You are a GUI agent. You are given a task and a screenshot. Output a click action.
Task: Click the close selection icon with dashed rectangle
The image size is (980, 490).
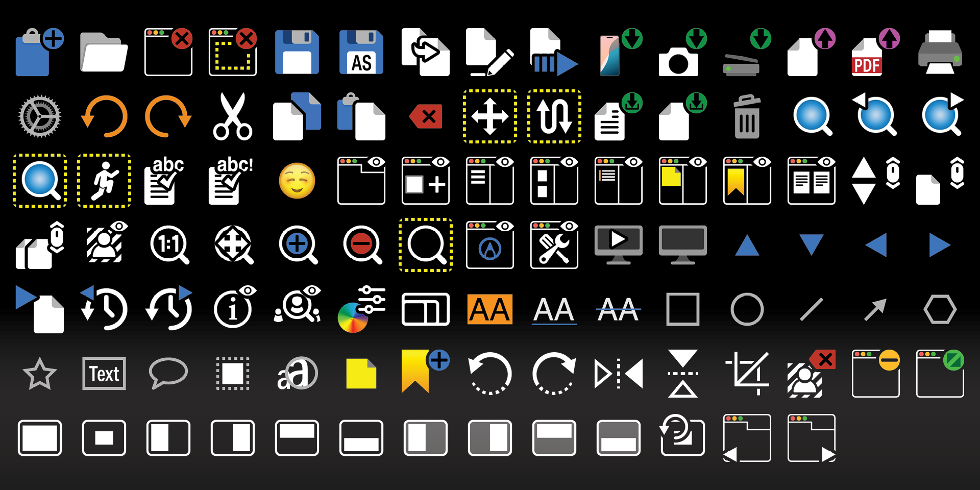pyautogui.click(x=233, y=52)
